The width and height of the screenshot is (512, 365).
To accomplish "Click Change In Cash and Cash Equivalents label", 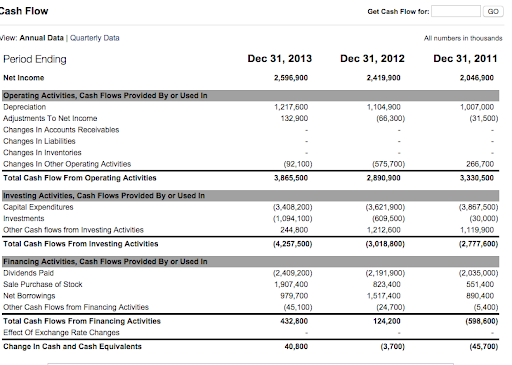I will 72,347.
